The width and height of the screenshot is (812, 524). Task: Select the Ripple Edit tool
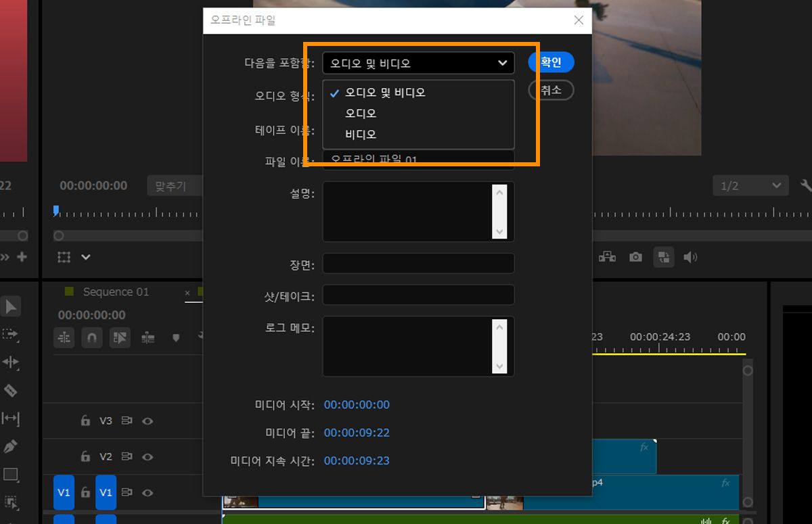[11, 362]
